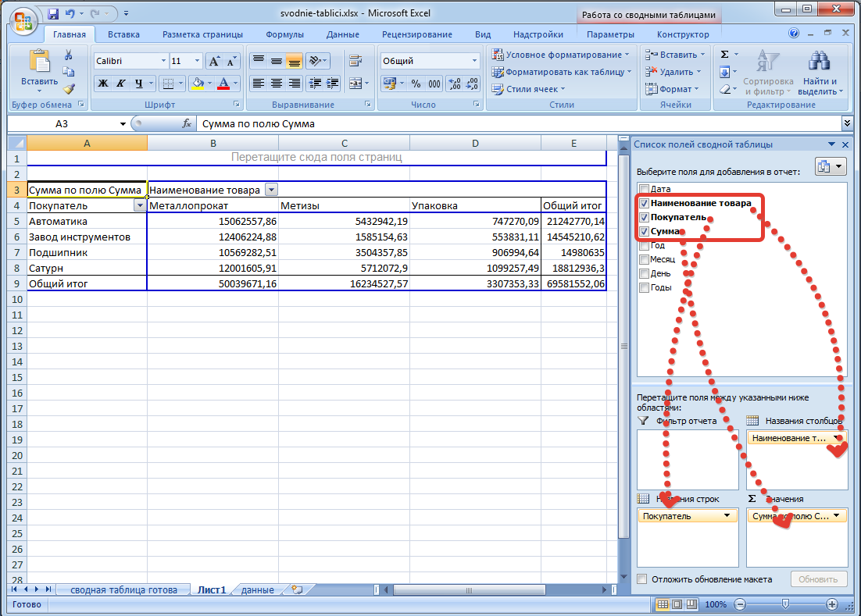Click the Удалить cells button

673,72
